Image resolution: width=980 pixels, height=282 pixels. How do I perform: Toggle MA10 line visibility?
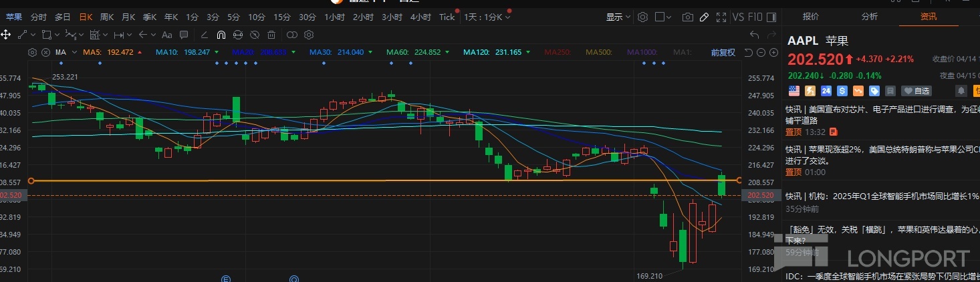pos(188,52)
